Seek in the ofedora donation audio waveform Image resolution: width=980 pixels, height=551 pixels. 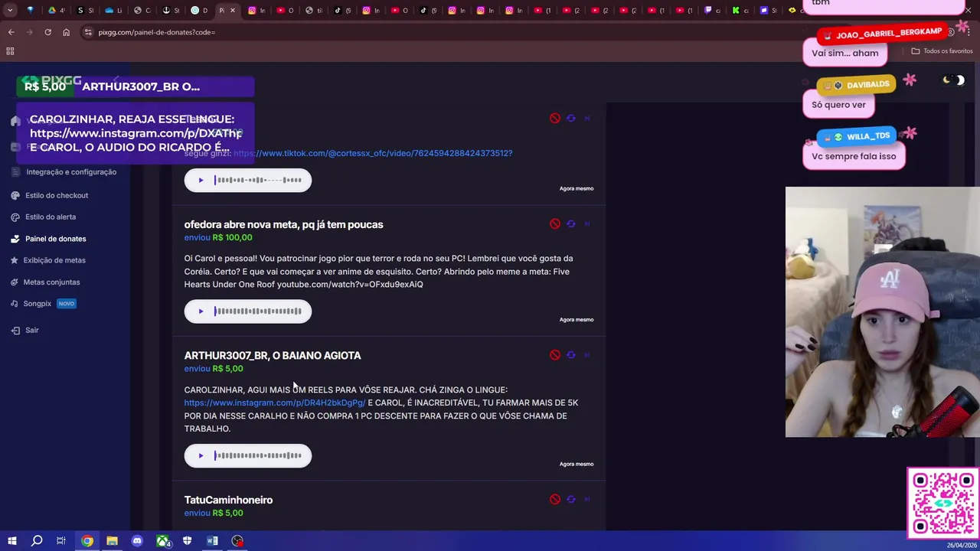pos(258,311)
